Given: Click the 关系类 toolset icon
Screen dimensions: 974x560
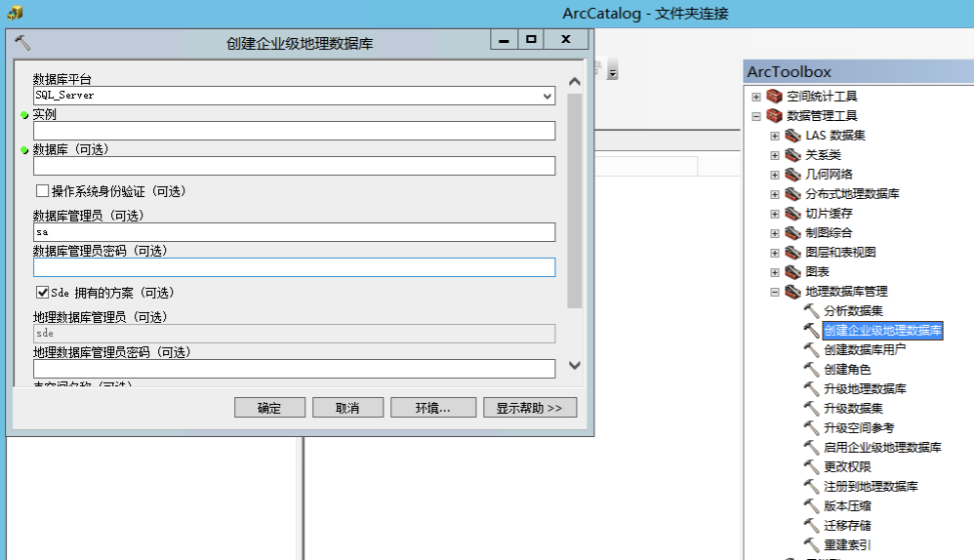Looking at the screenshot, I should click(x=792, y=154).
